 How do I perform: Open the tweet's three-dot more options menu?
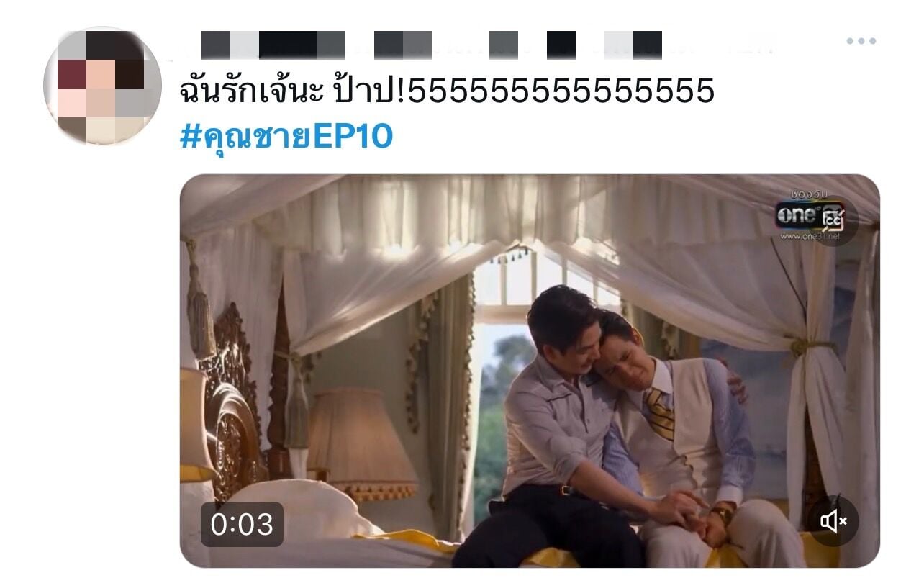(x=861, y=41)
